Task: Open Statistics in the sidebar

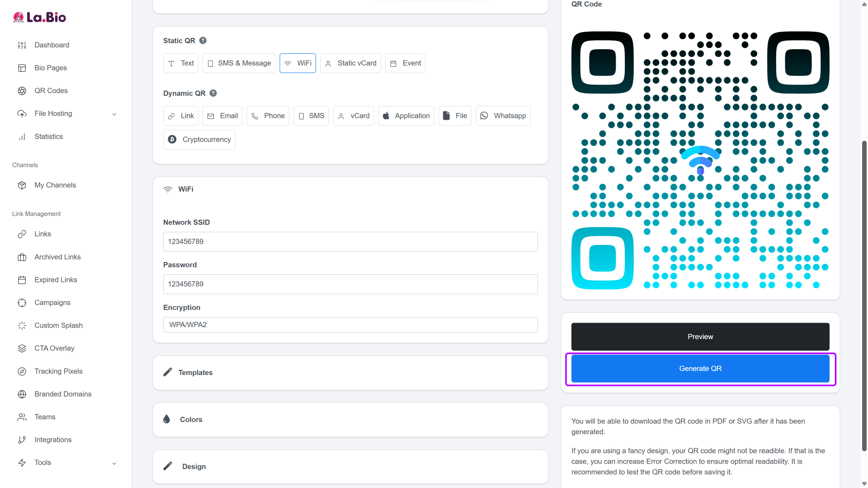Action: (48, 136)
